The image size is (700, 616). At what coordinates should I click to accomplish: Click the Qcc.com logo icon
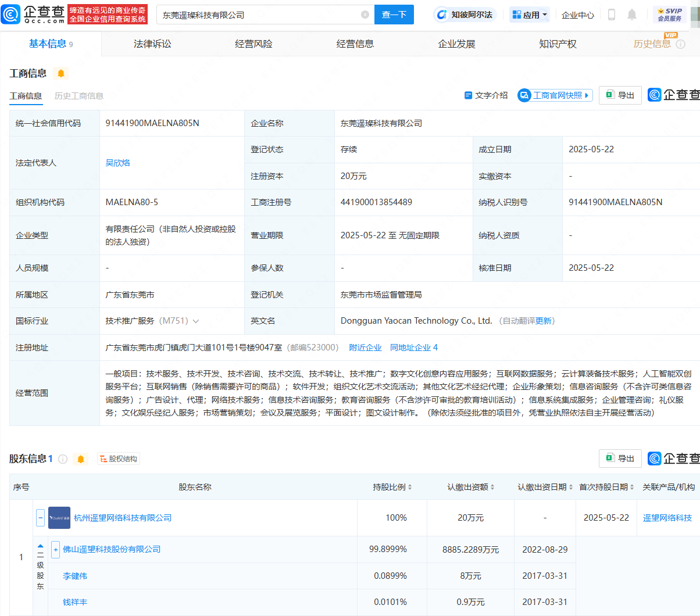(11, 15)
